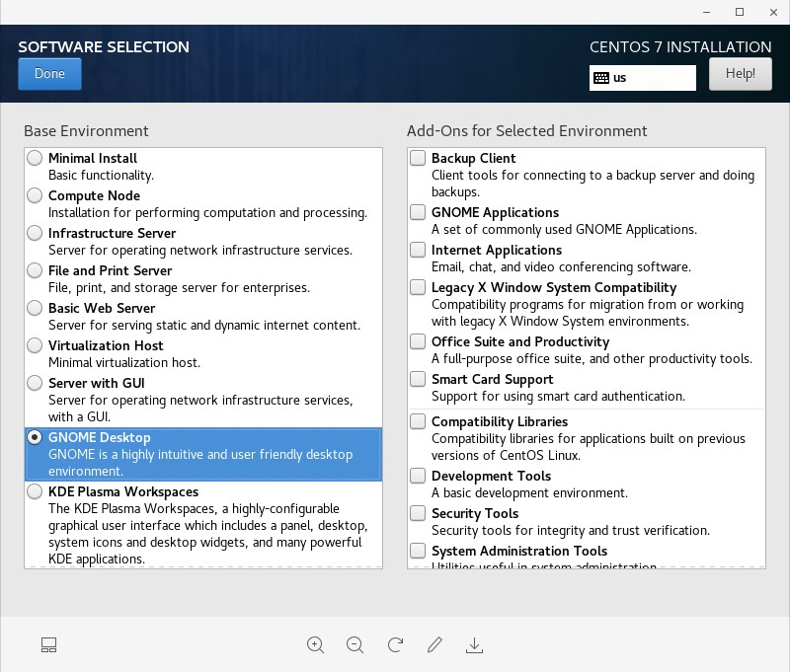Click the 'Basic functionality.' description text

(102, 176)
